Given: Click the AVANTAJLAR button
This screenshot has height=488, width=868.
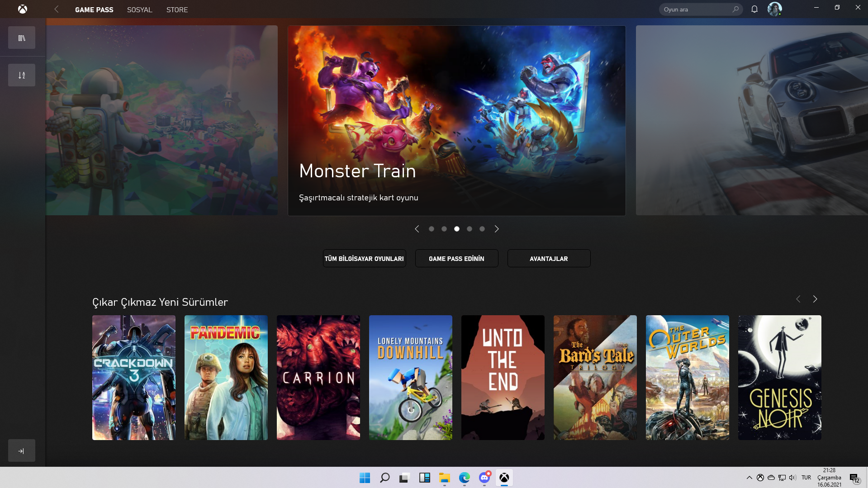Looking at the screenshot, I should click(549, 258).
